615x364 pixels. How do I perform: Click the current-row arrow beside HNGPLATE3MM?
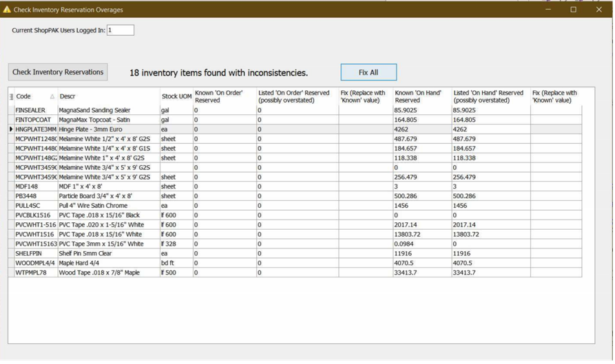(11, 129)
